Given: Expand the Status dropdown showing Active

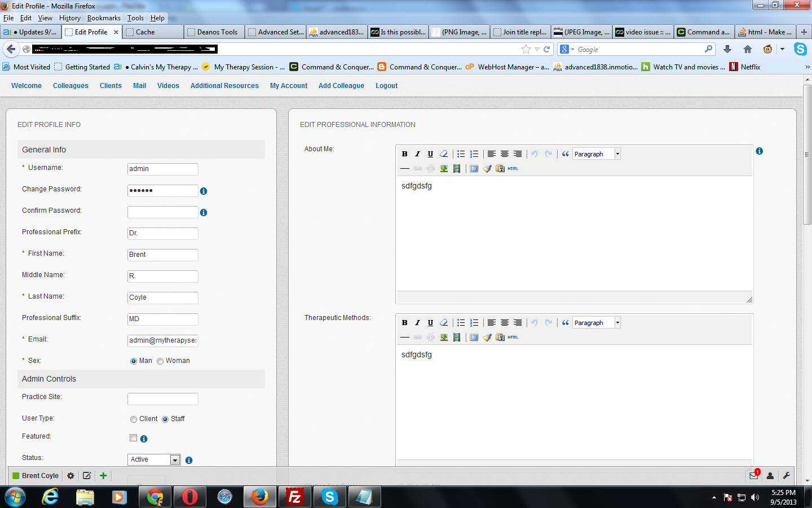Looking at the screenshot, I should 175,460.
